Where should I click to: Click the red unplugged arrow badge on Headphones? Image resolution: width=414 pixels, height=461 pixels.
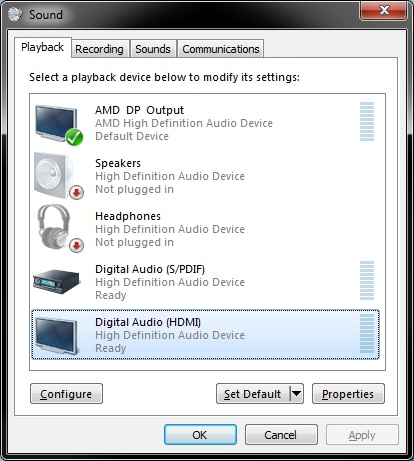[77, 246]
